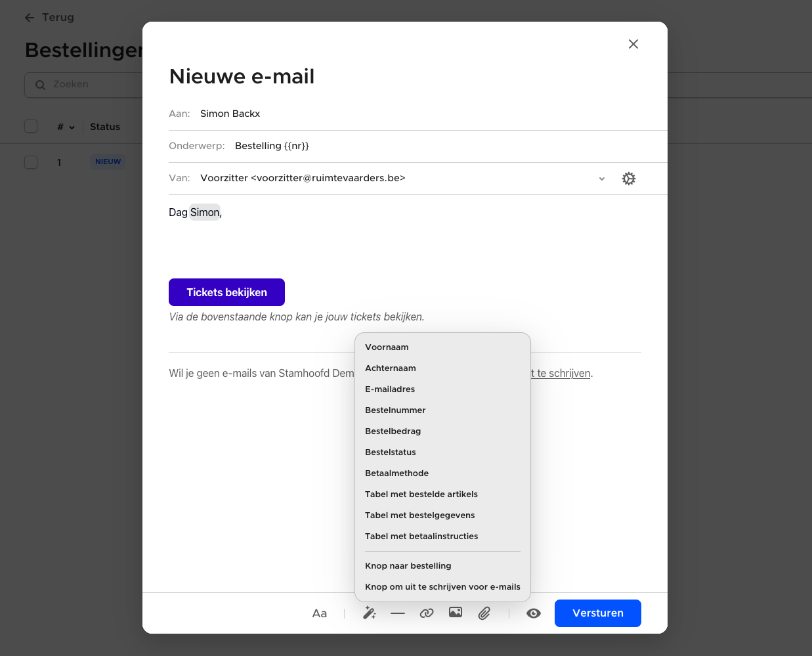Image resolution: width=812 pixels, height=656 pixels.
Task: Attach a file with the paperclip icon
Action: (x=484, y=613)
